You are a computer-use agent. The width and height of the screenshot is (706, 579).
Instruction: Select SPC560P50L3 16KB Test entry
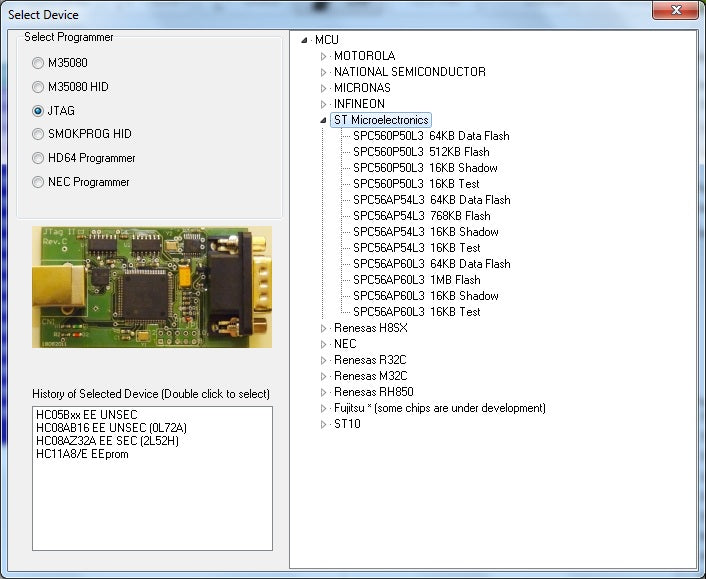(416, 184)
